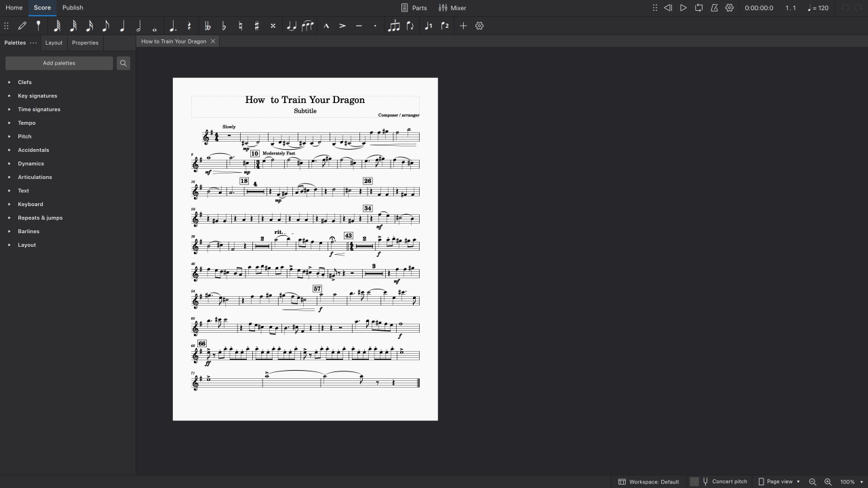Open Mixer from the top bar
The width and height of the screenshot is (868, 488).
coord(452,8)
